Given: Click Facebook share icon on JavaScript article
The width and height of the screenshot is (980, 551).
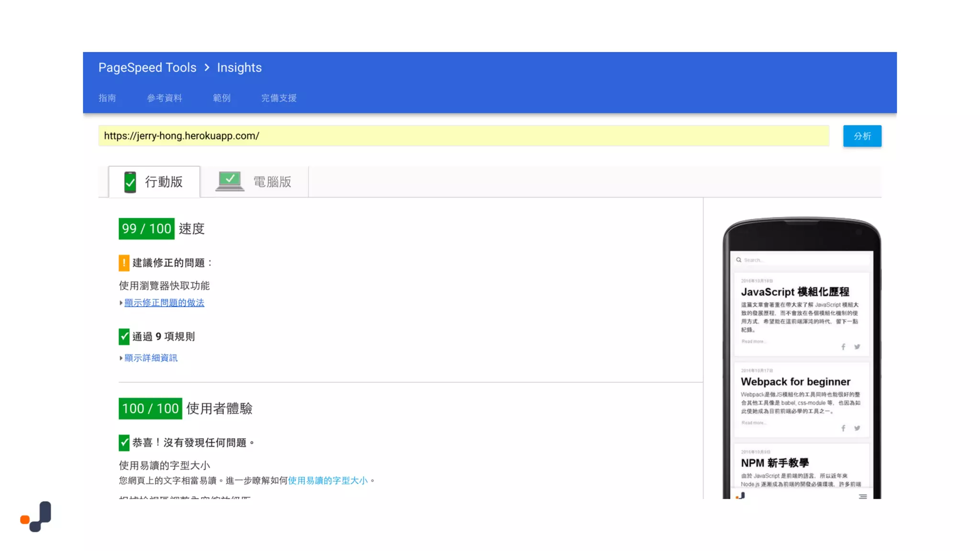Looking at the screenshot, I should [x=843, y=347].
